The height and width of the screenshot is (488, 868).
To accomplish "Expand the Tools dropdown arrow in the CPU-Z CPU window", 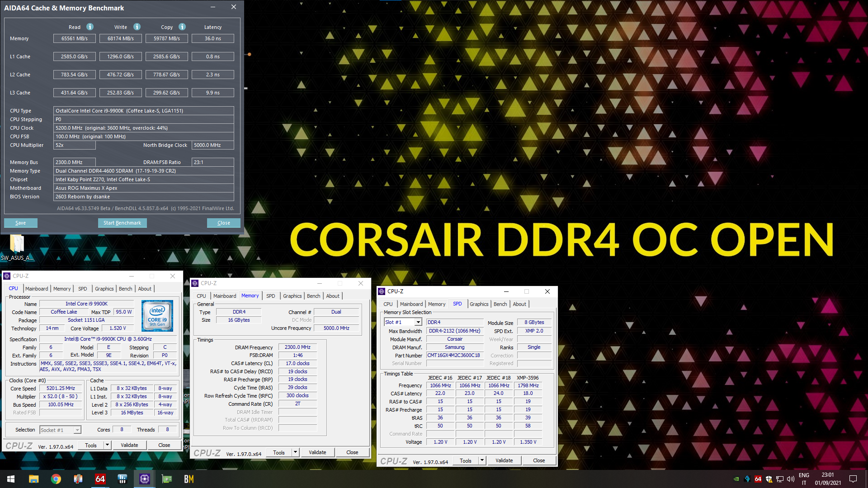I will coord(107,445).
